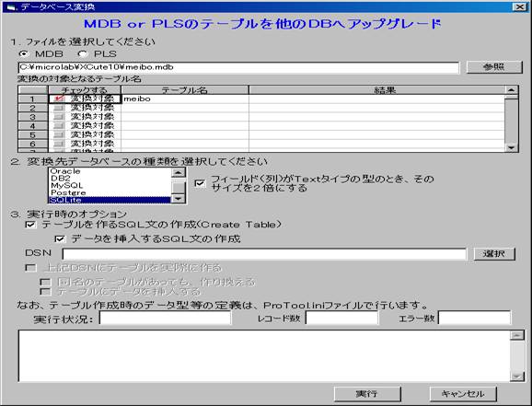This screenshot has height=406, width=532.
Task: Click table grid scroll up arrow
Action: pos(511,90)
